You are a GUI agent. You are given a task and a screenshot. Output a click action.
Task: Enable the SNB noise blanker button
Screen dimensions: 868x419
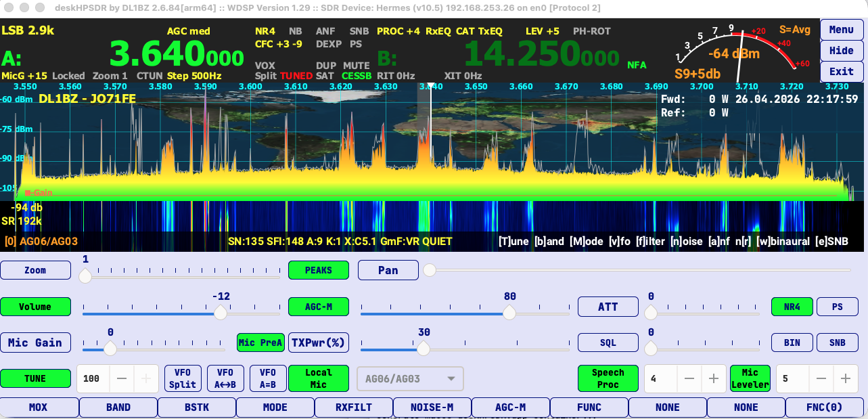tap(838, 343)
